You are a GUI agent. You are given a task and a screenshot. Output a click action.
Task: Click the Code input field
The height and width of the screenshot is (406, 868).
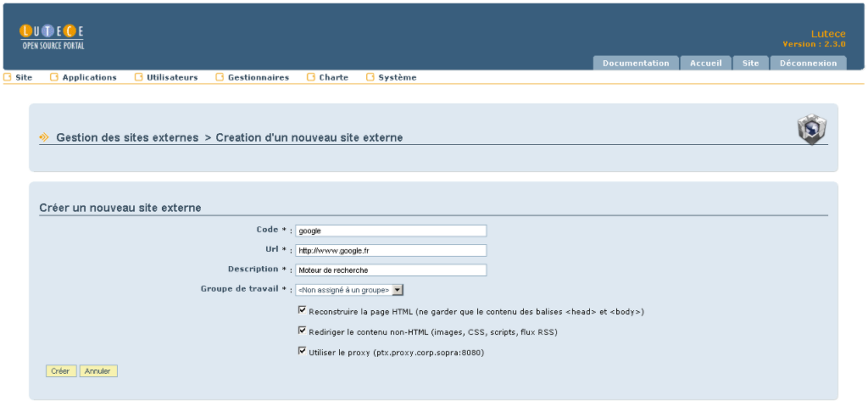pyautogui.click(x=391, y=231)
